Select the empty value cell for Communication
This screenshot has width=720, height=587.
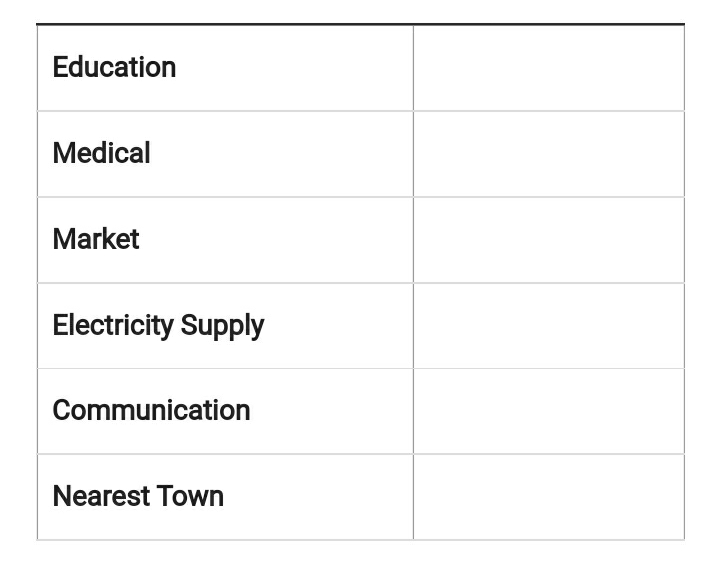(548, 411)
